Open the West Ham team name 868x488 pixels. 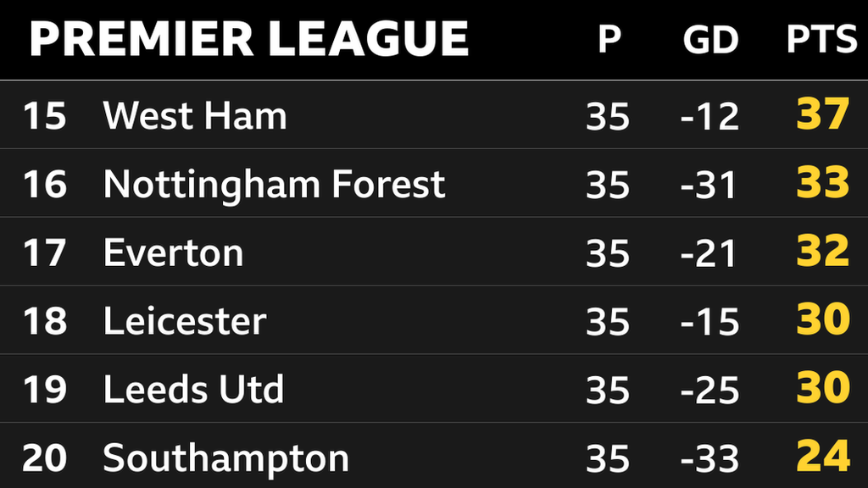195,116
